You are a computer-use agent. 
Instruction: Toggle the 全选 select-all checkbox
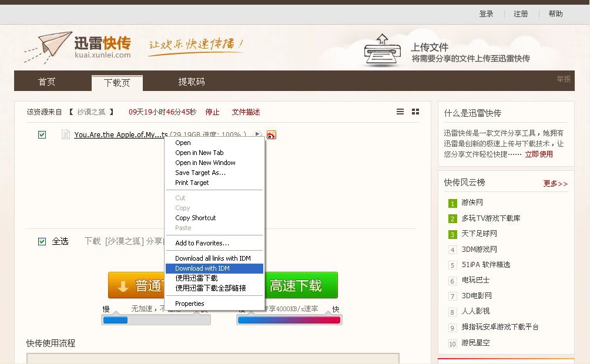tap(42, 241)
